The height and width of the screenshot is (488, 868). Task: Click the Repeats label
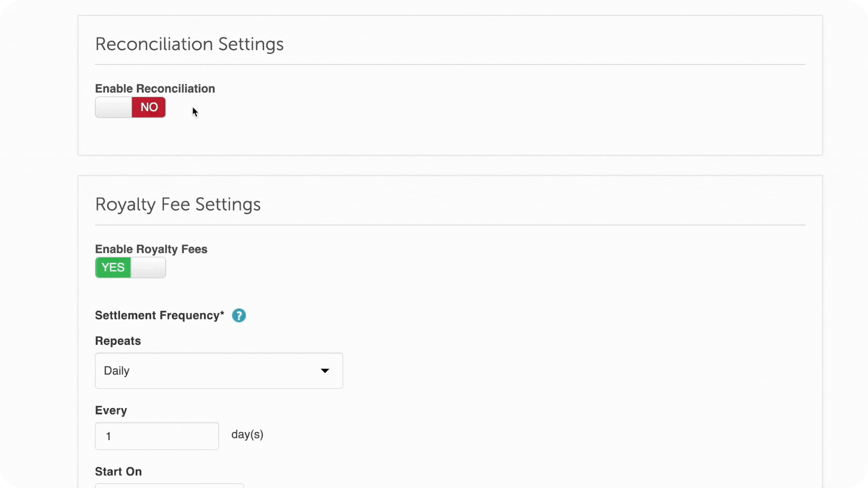click(118, 341)
